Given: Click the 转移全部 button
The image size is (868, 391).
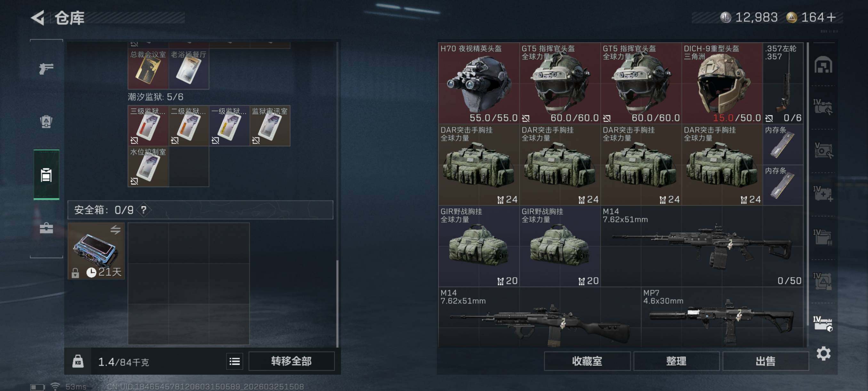Looking at the screenshot, I should click(x=292, y=361).
